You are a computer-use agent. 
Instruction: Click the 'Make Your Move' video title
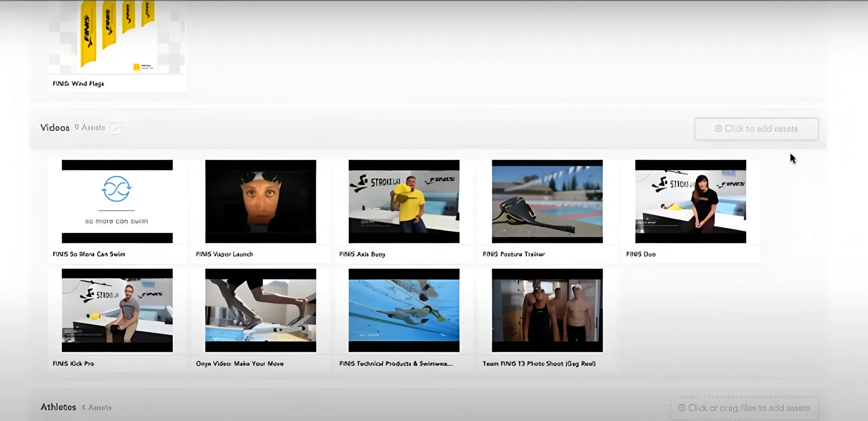[x=240, y=363]
